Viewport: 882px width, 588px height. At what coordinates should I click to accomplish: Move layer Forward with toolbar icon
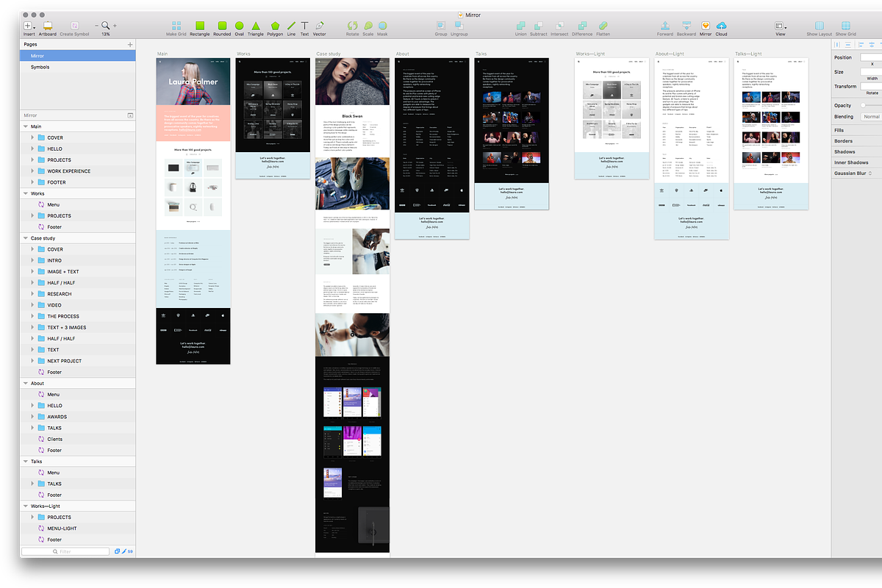click(665, 26)
